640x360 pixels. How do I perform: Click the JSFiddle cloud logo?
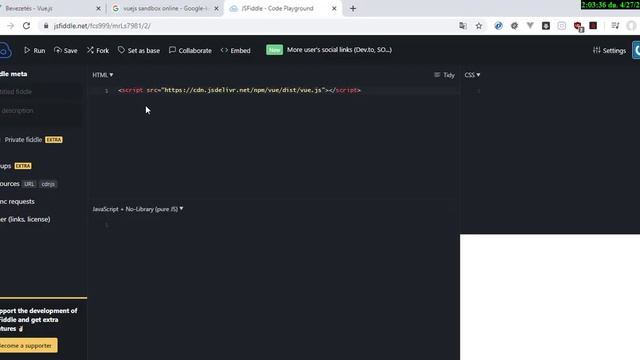click(x=5, y=50)
